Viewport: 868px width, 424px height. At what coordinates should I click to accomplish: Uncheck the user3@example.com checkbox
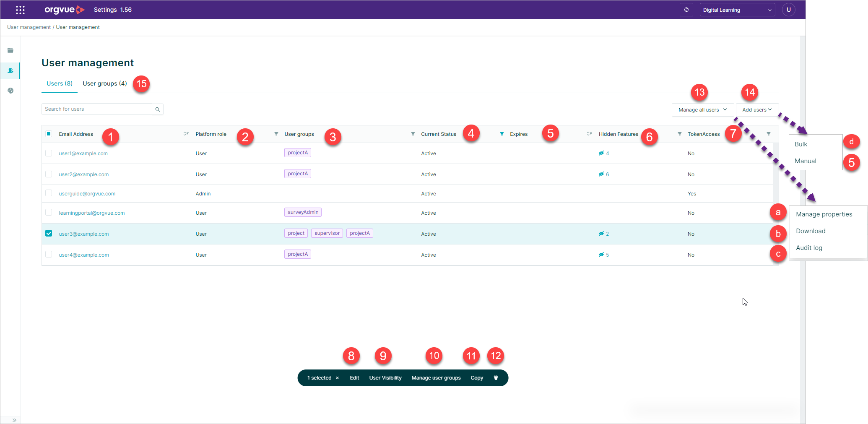click(x=49, y=234)
